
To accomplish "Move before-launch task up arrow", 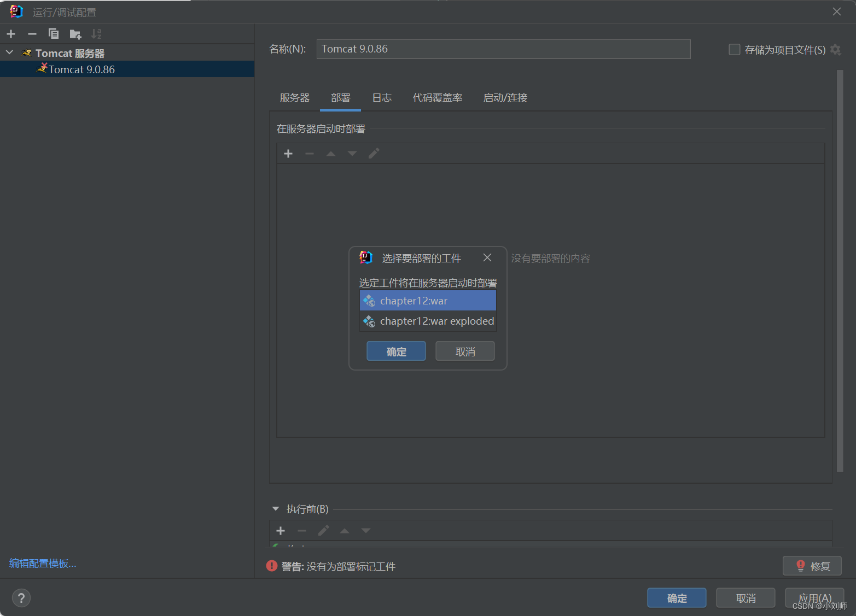I will pyautogui.click(x=345, y=531).
